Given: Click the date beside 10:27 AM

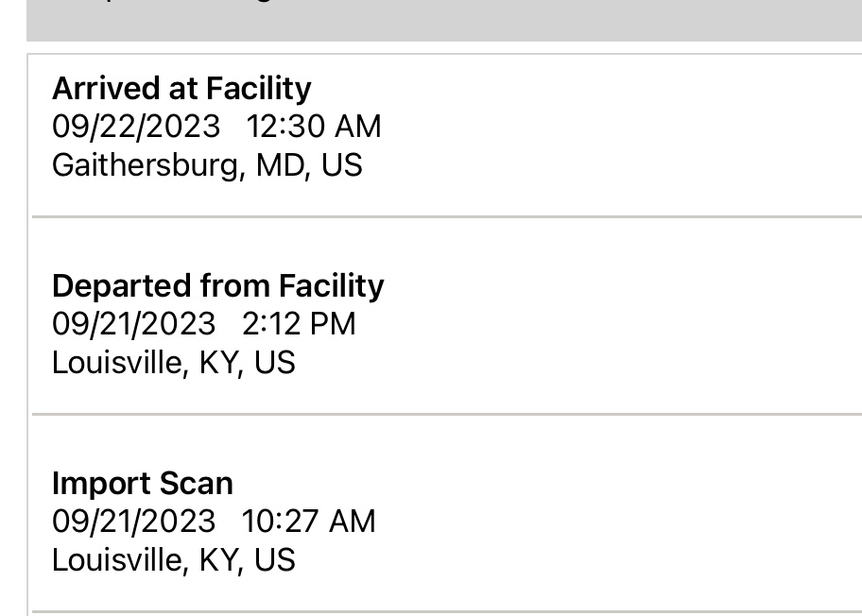Looking at the screenshot, I should click(x=133, y=521).
